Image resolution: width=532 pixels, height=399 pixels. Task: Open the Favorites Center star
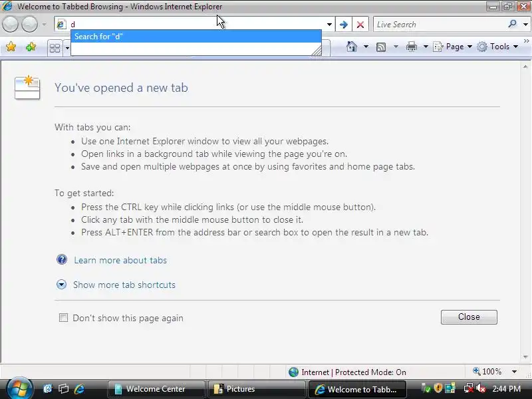(11, 47)
